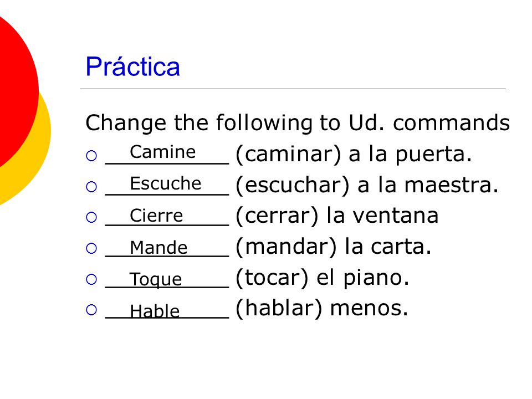Viewport: 532px width, 399px height.
Task: Select the bullet circle beside Cierre
Action: [91, 217]
